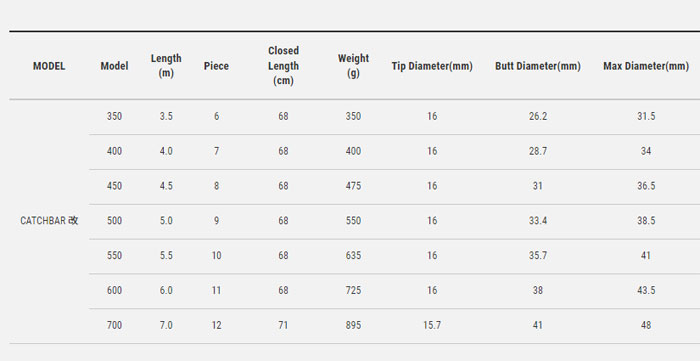This screenshot has height=361, width=700.
Task: Click the Piece column header
Action: (216, 66)
